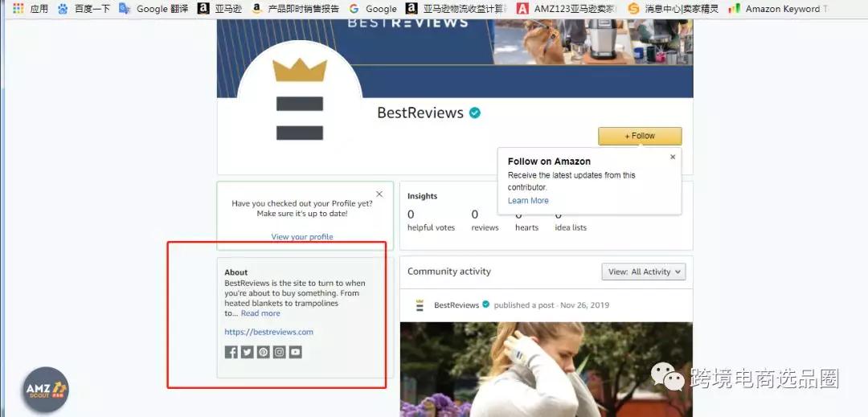Open the Learn More link

[528, 200]
